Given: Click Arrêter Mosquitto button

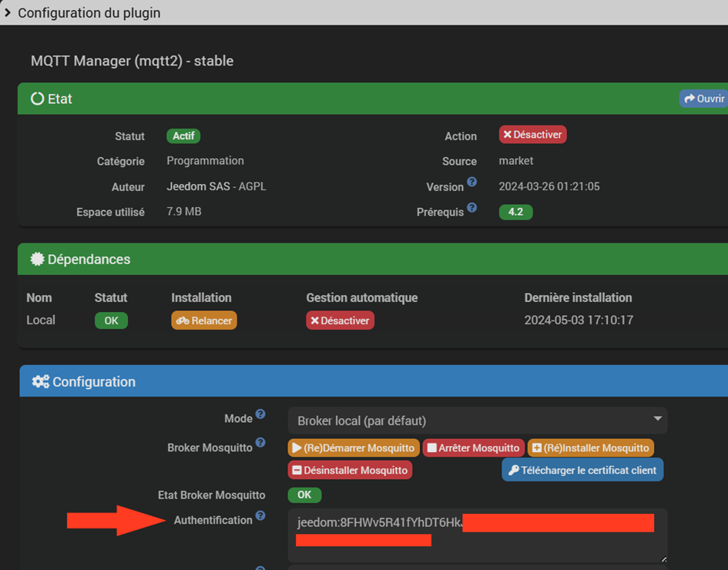Looking at the screenshot, I should [474, 448].
